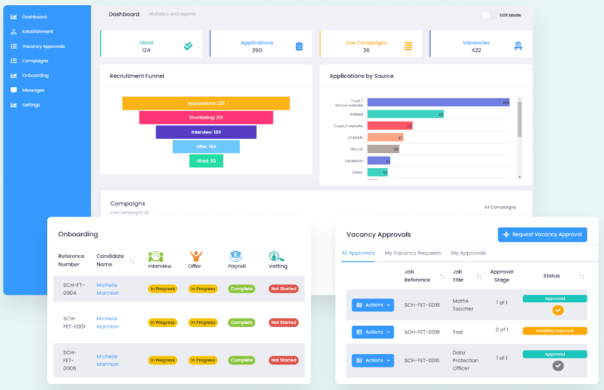
Task: Open Michelle Mannion link for SCH-FT-0004
Action: point(107,289)
